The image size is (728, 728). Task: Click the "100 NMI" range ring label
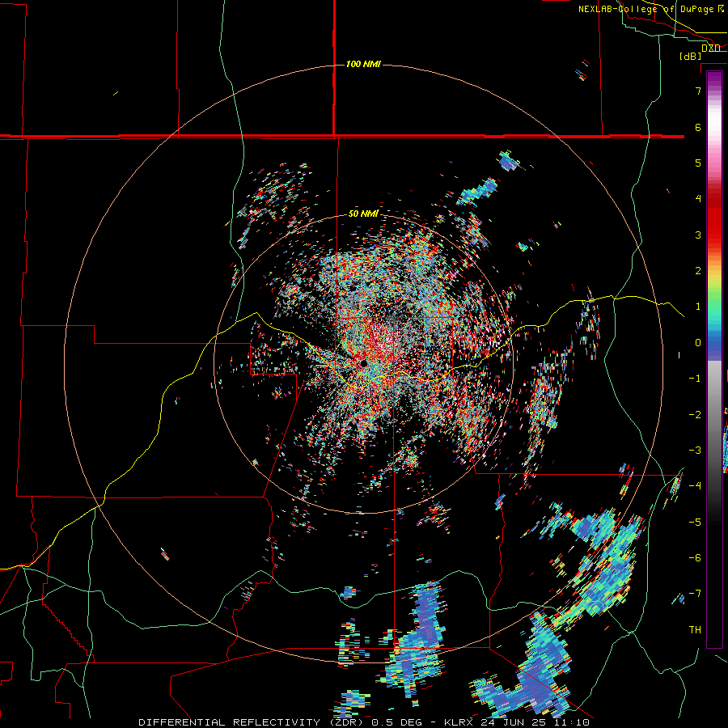click(363, 64)
